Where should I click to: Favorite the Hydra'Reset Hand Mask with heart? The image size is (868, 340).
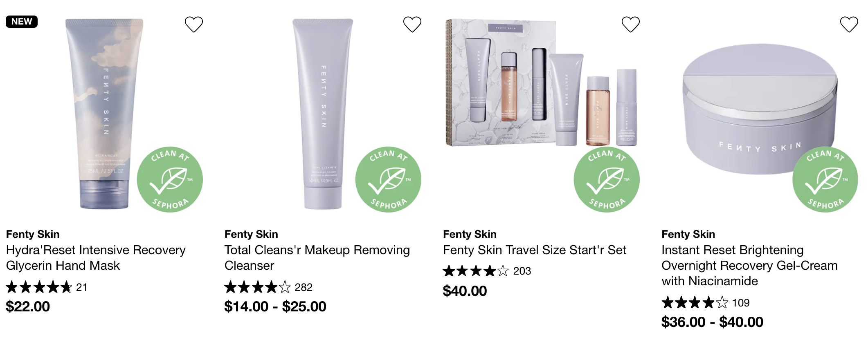pyautogui.click(x=194, y=25)
